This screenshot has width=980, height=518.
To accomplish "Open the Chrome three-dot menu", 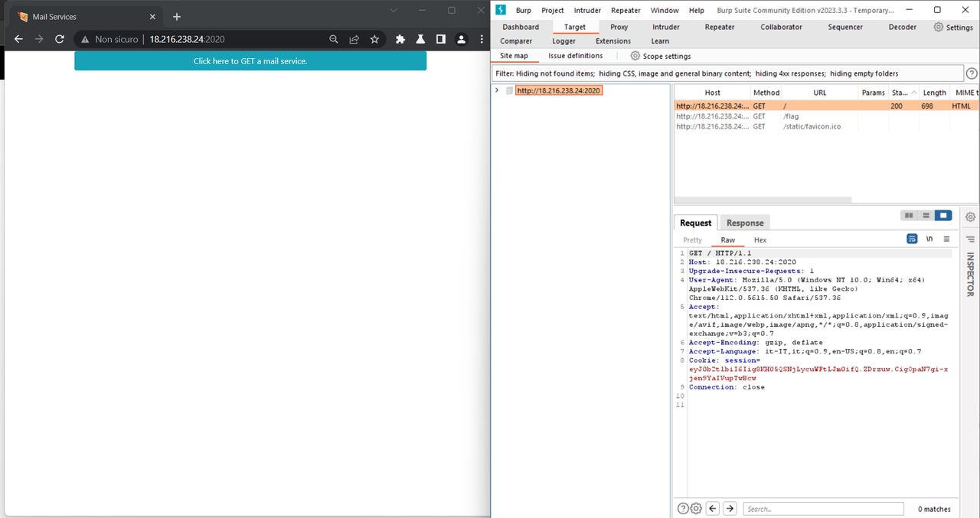I will [481, 39].
